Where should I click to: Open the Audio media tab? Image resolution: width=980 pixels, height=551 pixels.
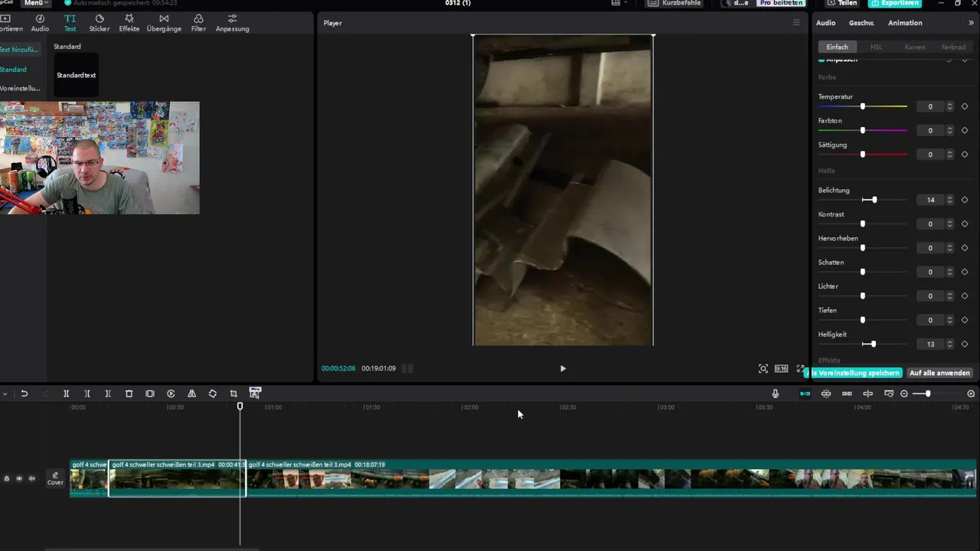pos(40,23)
